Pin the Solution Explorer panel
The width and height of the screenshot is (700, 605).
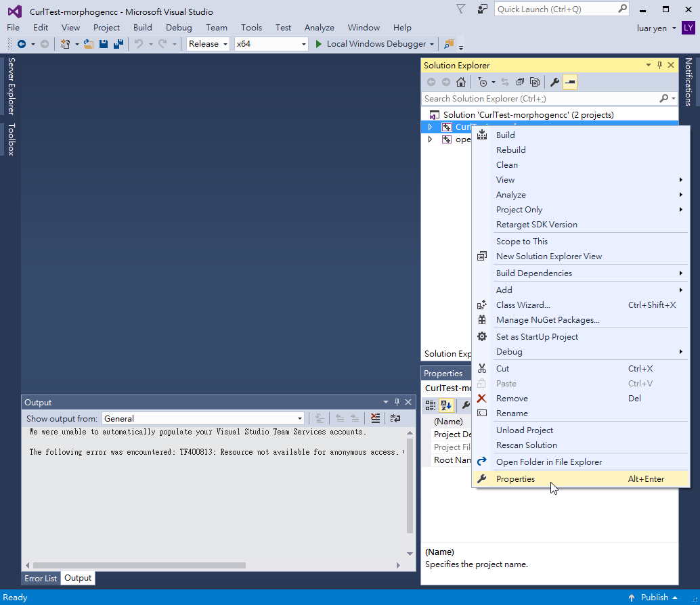pyautogui.click(x=659, y=65)
